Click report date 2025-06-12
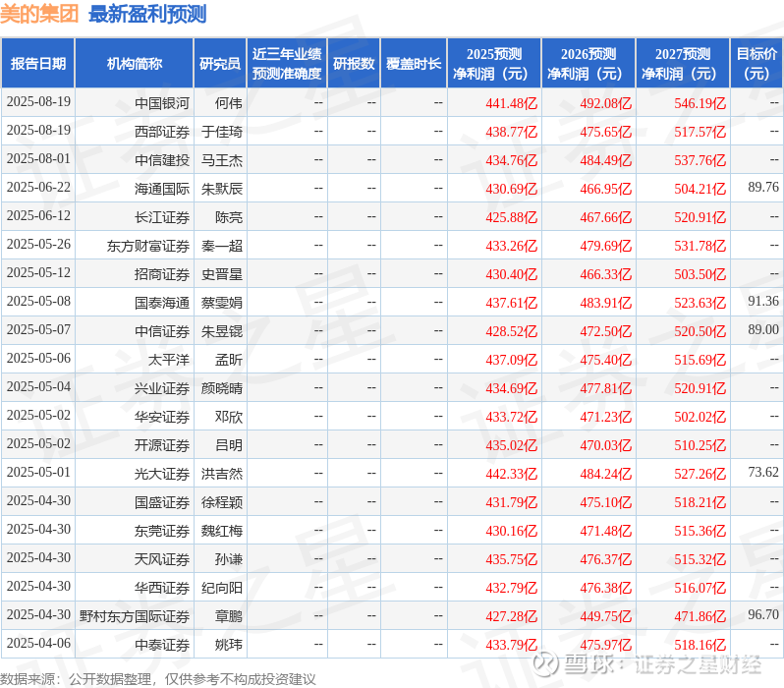 (38, 216)
